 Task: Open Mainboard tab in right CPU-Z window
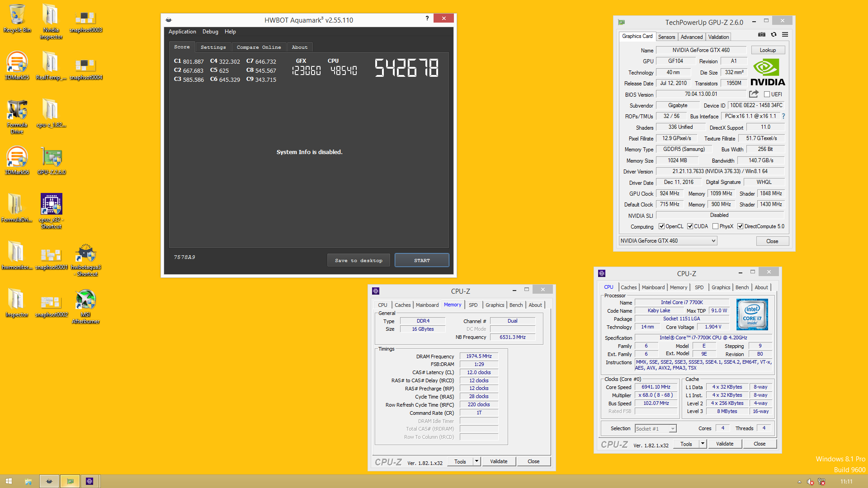(653, 287)
